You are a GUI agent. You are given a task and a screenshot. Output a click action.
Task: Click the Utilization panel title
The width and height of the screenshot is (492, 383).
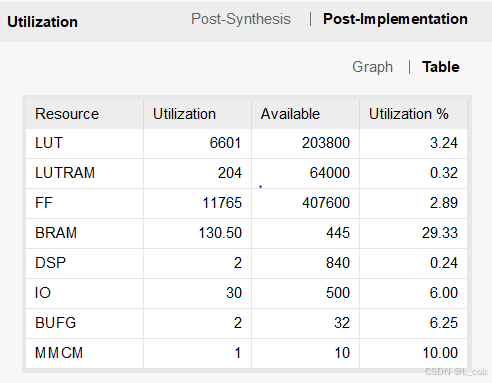click(x=42, y=22)
